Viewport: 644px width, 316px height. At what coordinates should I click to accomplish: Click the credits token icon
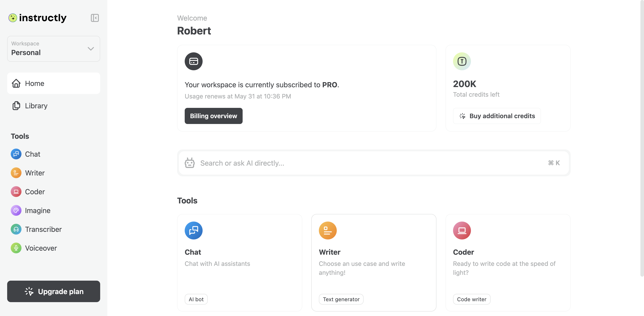pos(462,61)
